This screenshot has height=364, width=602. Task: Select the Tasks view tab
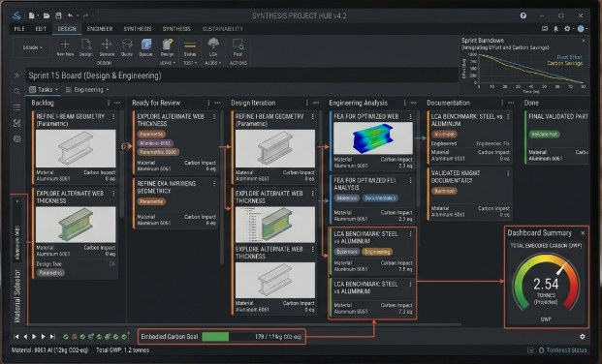tap(44, 90)
